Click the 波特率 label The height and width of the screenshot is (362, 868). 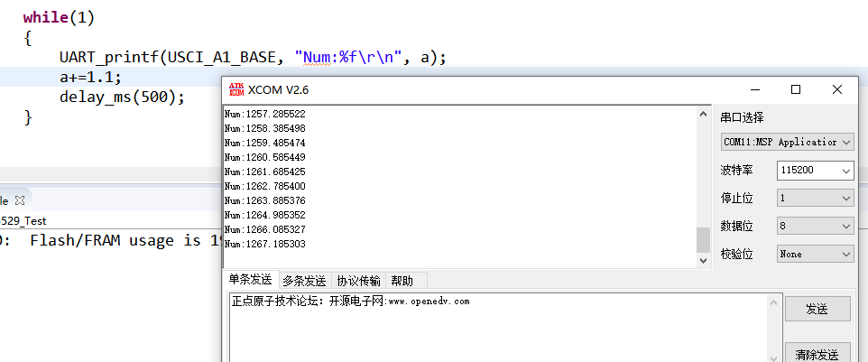coord(736,170)
